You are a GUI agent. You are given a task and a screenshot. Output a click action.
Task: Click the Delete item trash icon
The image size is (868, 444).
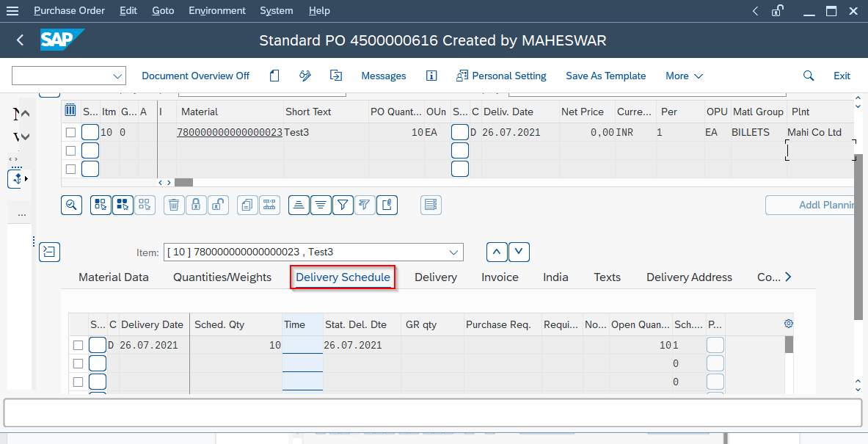[174, 205]
